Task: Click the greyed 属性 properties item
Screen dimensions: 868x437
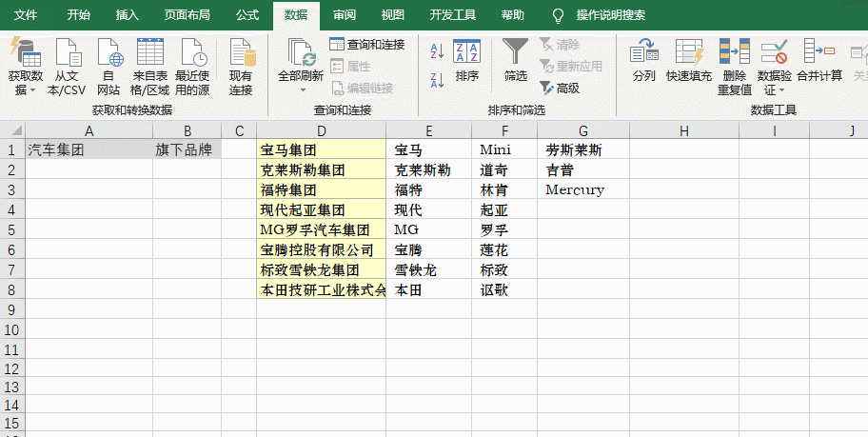Action: coord(350,67)
